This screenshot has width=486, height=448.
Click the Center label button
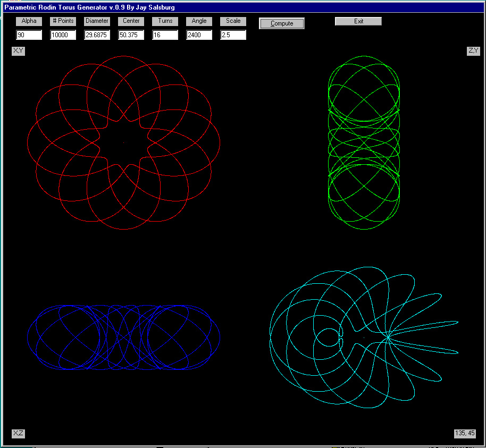131,21
